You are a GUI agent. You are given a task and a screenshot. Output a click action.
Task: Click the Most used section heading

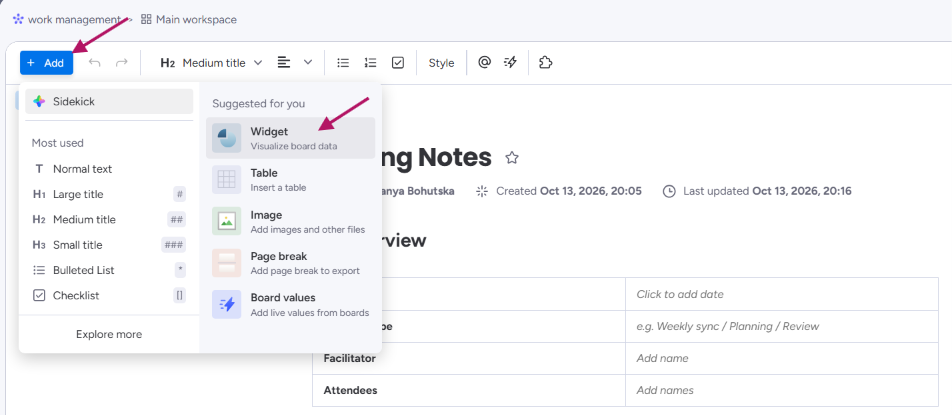[58, 143]
